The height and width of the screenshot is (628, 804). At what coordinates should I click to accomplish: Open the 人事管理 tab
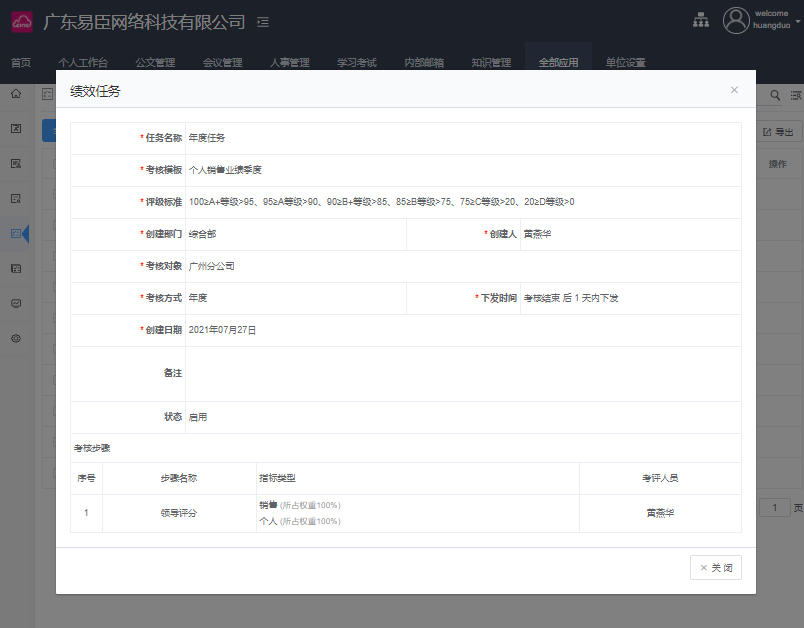[x=290, y=63]
